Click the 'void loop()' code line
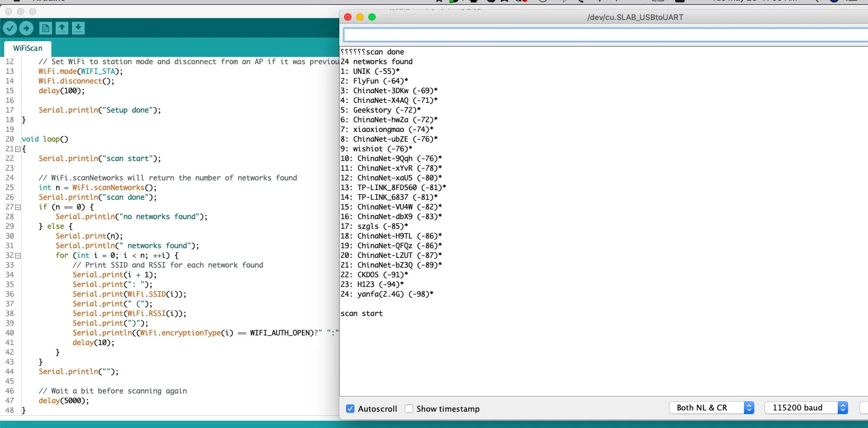 (45, 139)
